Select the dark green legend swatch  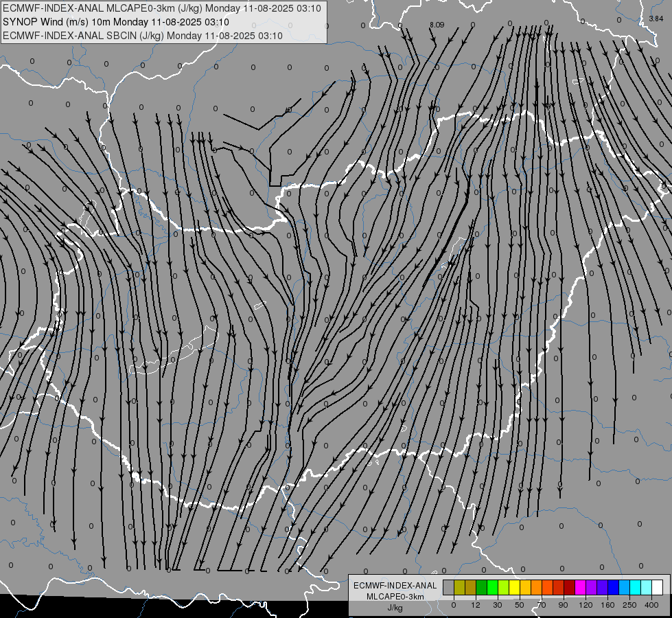click(x=481, y=587)
